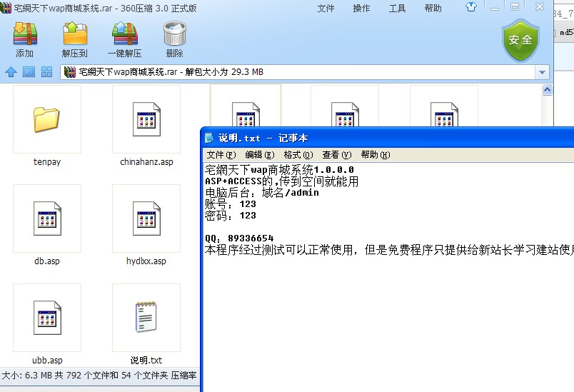The width and height of the screenshot is (574, 392).
Task: Click the first line ending 1.0.0.0
Action: coord(279,170)
